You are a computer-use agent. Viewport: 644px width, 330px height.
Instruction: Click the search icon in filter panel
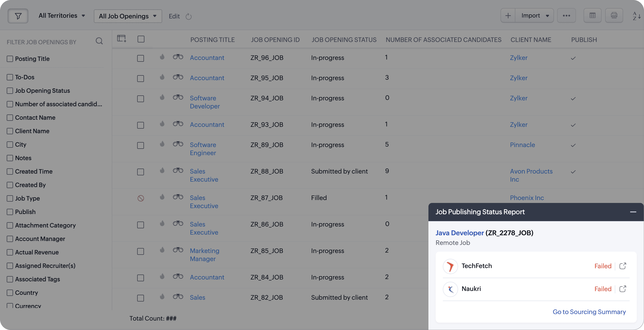[x=99, y=41]
